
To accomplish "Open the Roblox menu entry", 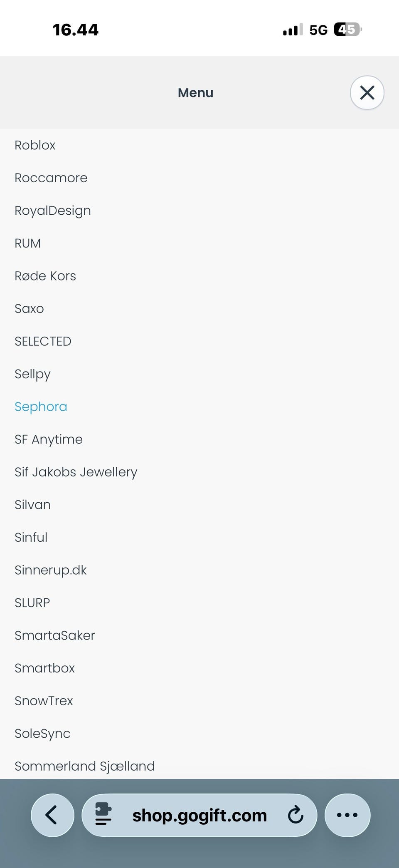I will click(x=35, y=145).
